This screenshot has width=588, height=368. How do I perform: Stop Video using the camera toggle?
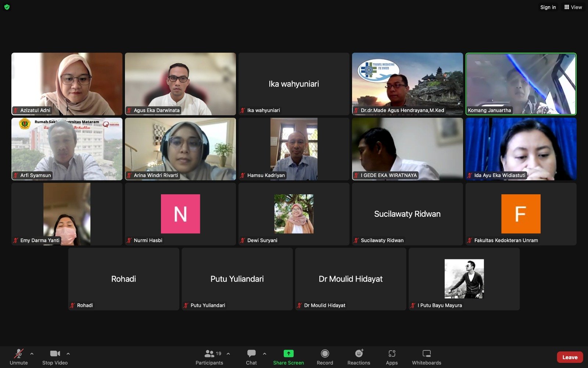point(55,354)
